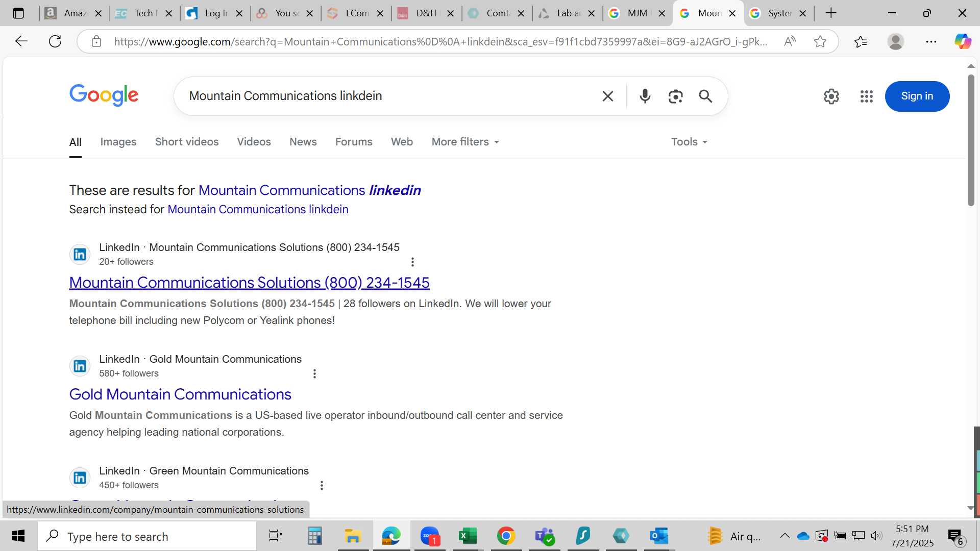Select the Images search tab
The width and height of the screenshot is (980, 551).
tap(118, 142)
